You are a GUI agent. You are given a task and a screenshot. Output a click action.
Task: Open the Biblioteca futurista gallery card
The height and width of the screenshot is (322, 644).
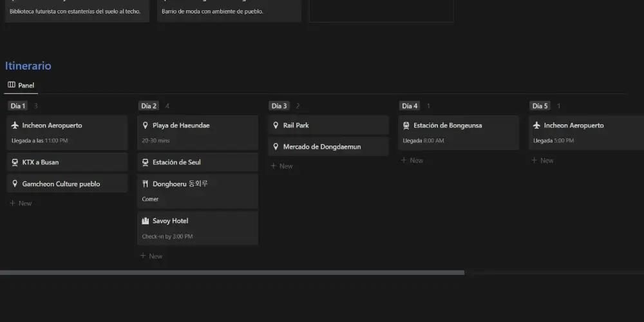click(x=77, y=12)
